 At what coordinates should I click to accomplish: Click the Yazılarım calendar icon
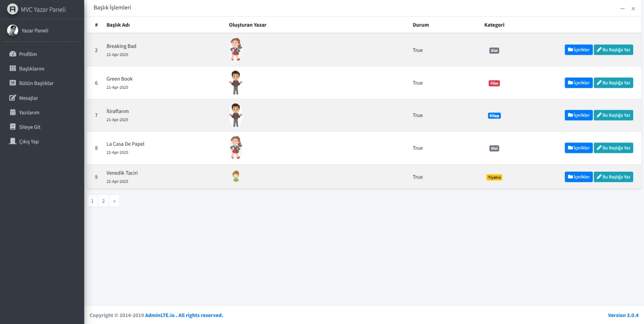tap(13, 112)
